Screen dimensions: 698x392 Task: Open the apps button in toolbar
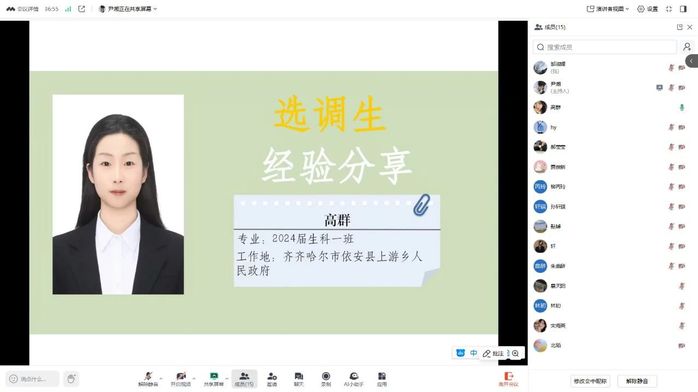[x=382, y=379]
